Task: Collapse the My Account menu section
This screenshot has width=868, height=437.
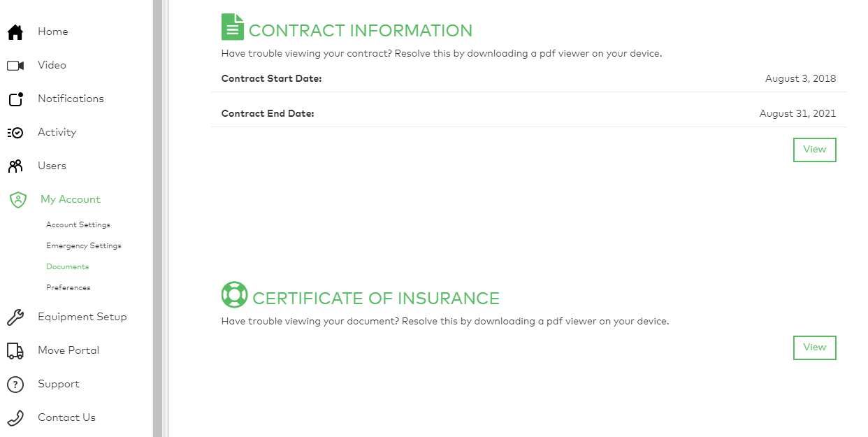Action: coord(70,199)
